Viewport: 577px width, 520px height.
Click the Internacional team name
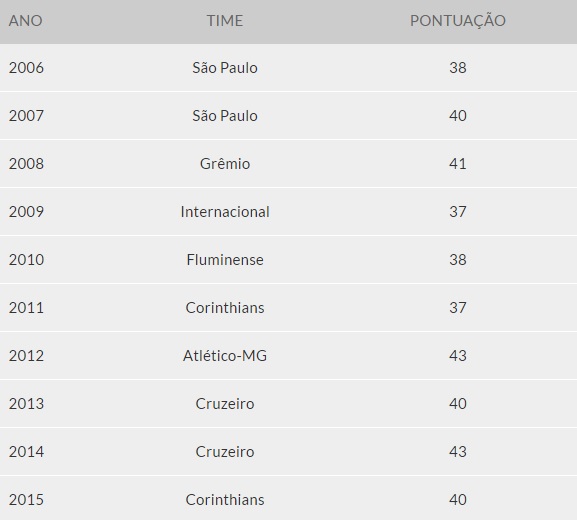[x=225, y=212]
